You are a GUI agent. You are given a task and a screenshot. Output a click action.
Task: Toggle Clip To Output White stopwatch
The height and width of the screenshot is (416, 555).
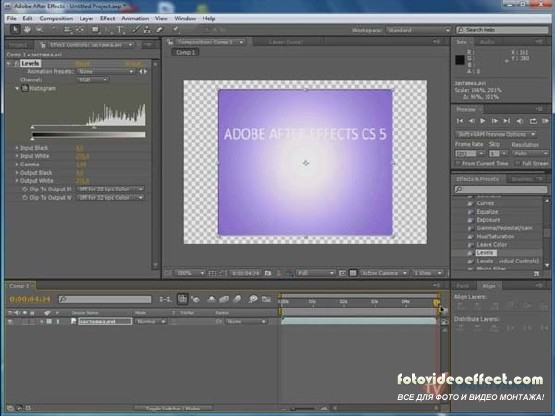click(x=25, y=198)
